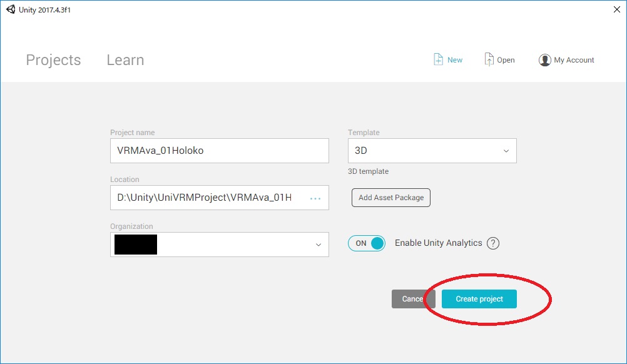Click the New project document icon

438,59
